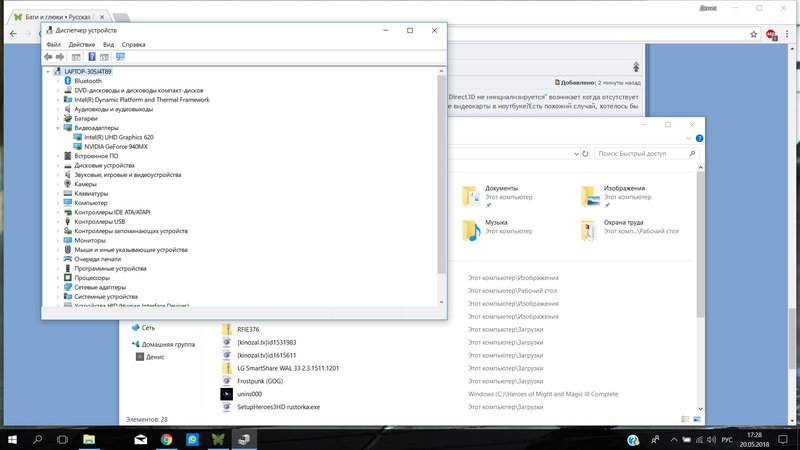Click the green butterfly taskbar app
Viewport: 800px width, 450px height.
click(218, 439)
